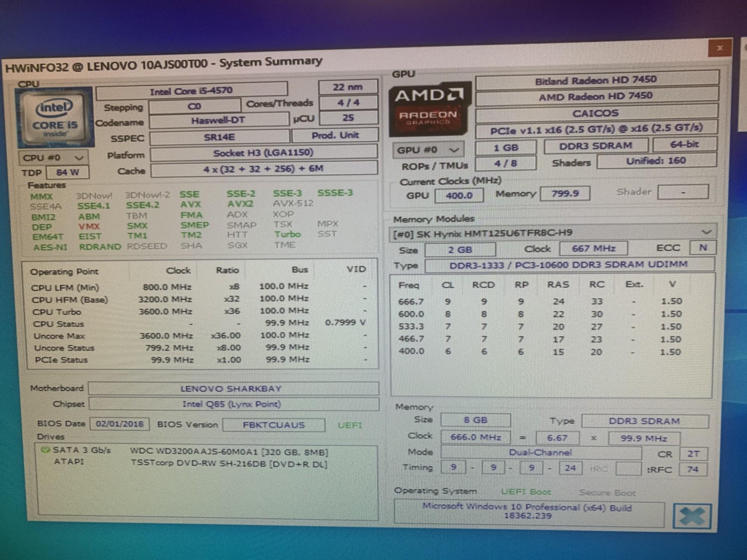Click the 4 / 4 Cores/Threads value
Image resolution: width=747 pixels, height=560 pixels.
pos(348,102)
